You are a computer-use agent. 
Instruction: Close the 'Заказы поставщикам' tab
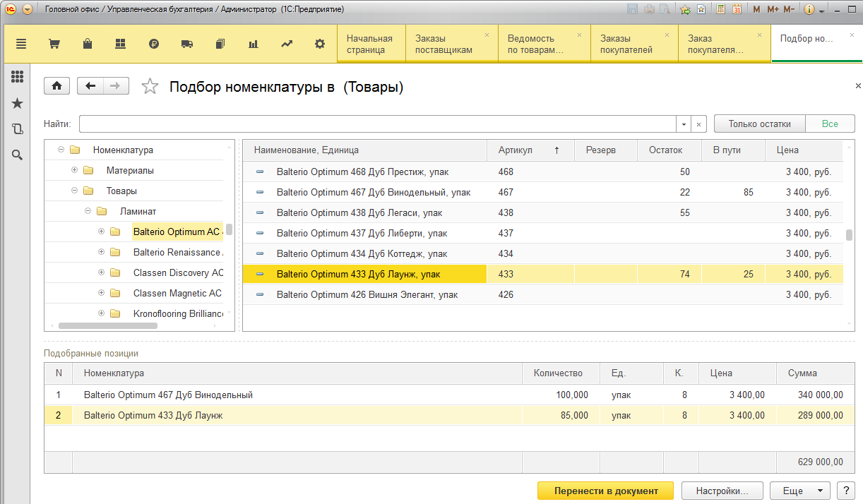click(487, 35)
